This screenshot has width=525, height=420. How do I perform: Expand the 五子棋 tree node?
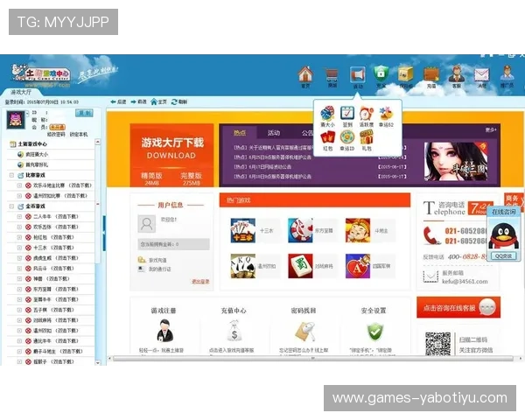(19, 310)
